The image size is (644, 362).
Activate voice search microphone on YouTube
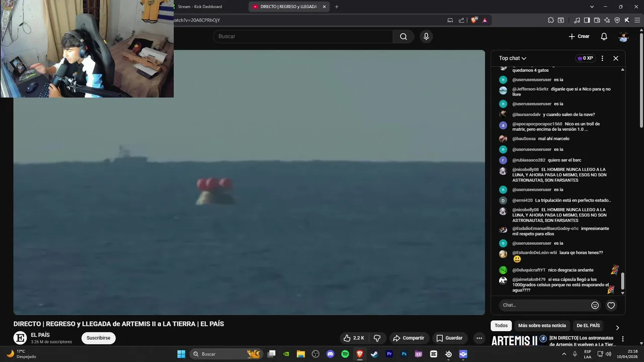(426, 36)
